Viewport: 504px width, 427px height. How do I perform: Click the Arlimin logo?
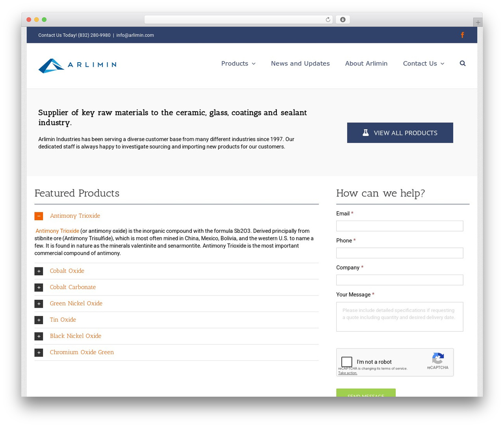[x=77, y=66]
